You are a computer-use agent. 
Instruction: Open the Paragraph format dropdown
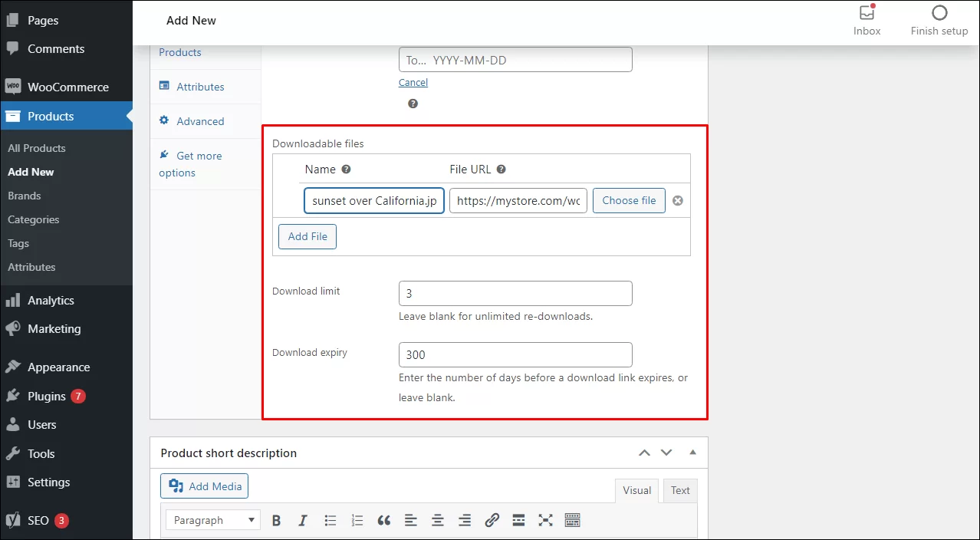[x=212, y=520]
